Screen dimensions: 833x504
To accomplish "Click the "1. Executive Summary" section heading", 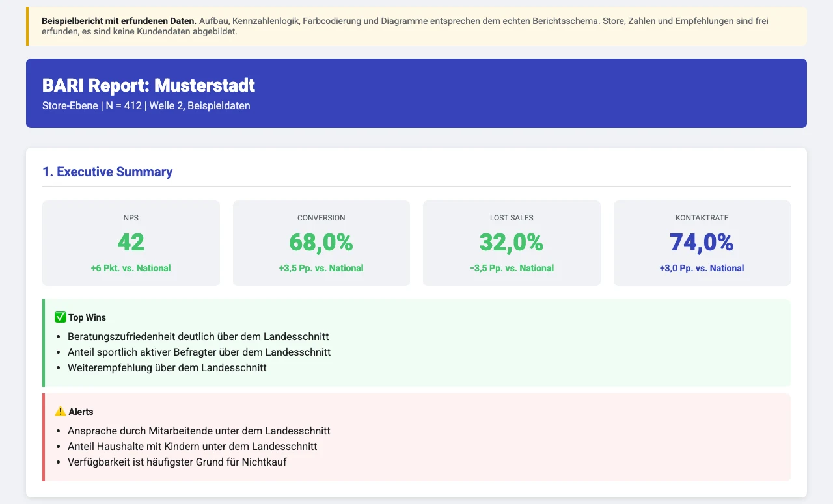I will [x=107, y=172].
